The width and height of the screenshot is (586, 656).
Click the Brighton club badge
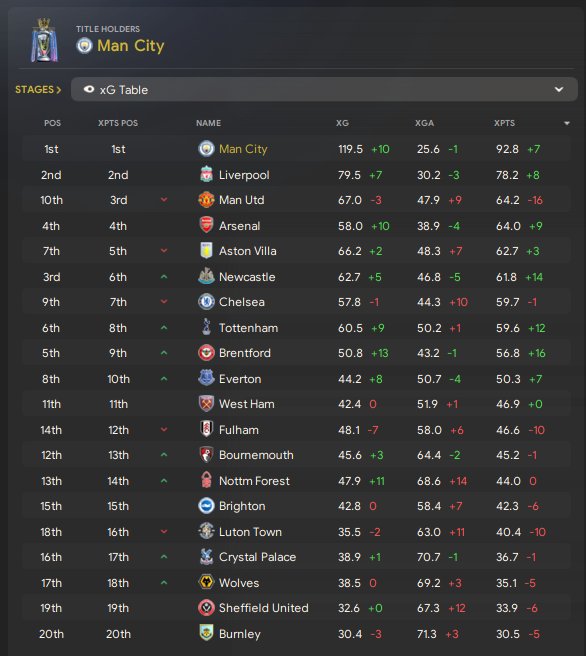tap(206, 506)
